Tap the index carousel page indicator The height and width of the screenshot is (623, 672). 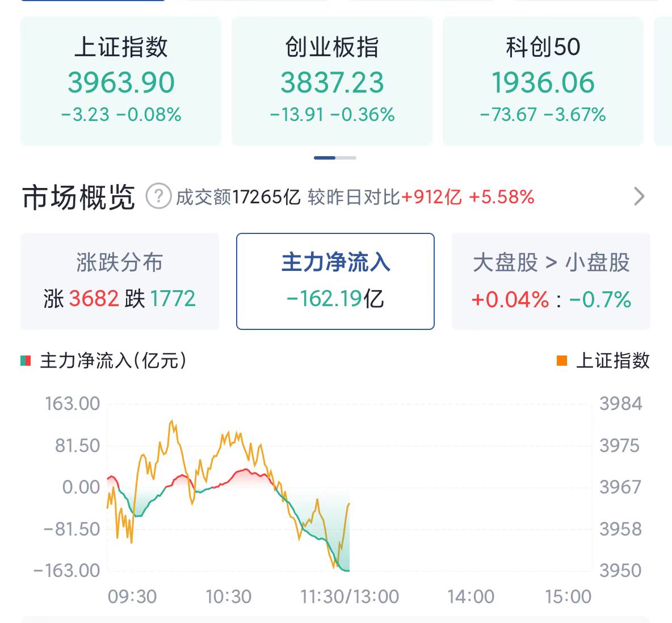[x=335, y=158]
